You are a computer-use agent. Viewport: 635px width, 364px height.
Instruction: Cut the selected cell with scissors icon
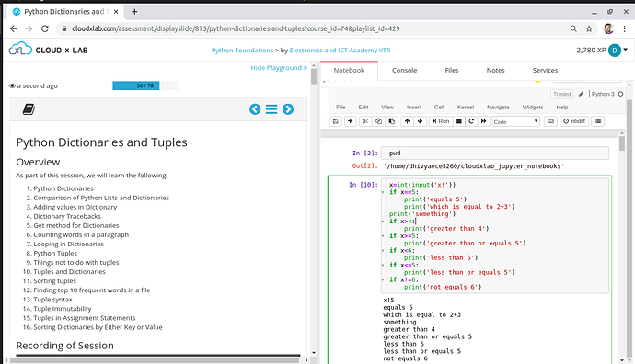(365, 121)
